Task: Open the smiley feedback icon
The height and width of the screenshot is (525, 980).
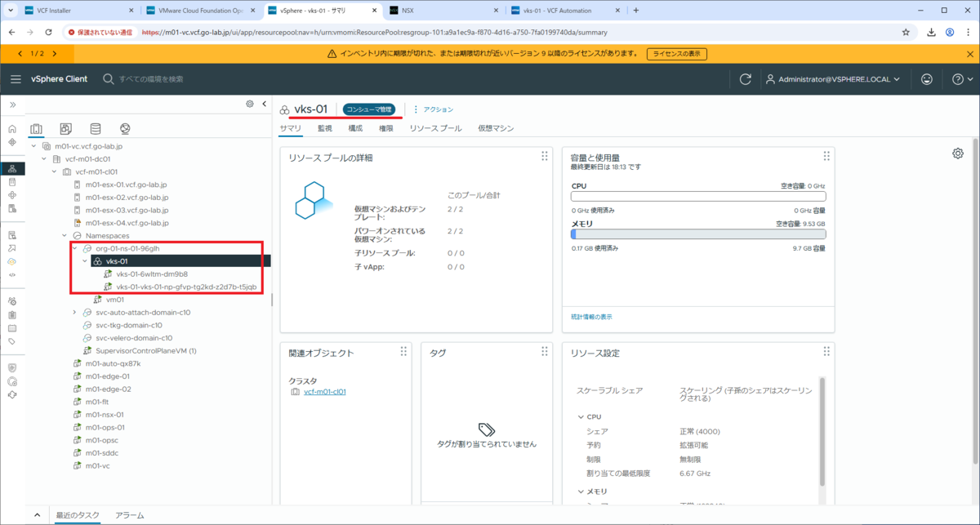Action: (x=926, y=79)
